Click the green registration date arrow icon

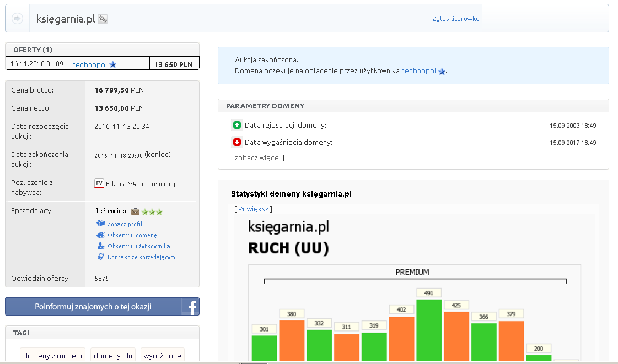[x=237, y=125]
